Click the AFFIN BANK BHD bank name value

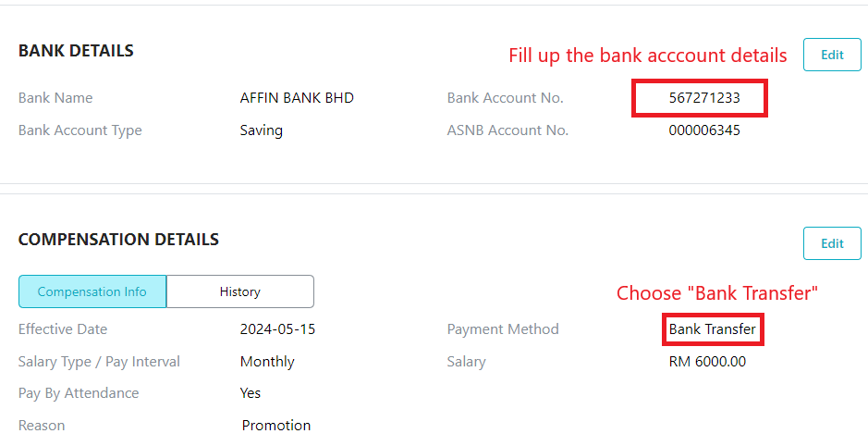pyautogui.click(x=297, y=98)
